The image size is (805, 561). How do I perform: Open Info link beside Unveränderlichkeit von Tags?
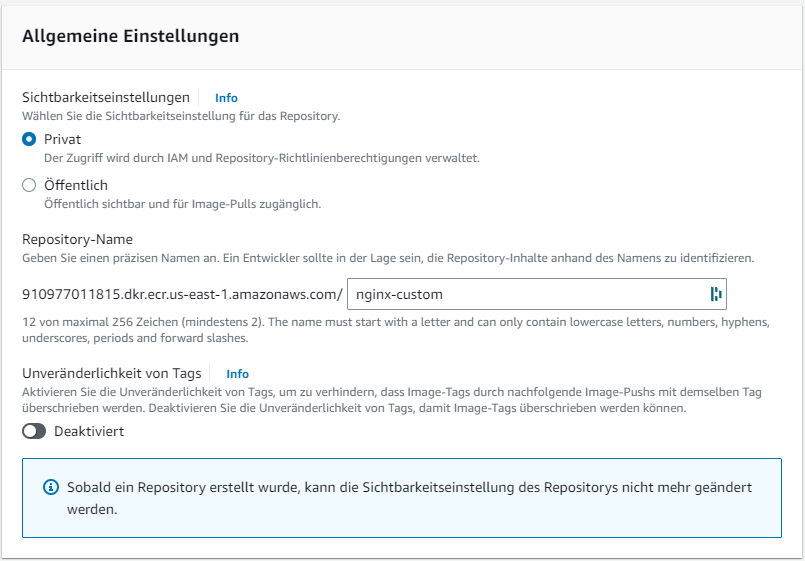[237, 374]
